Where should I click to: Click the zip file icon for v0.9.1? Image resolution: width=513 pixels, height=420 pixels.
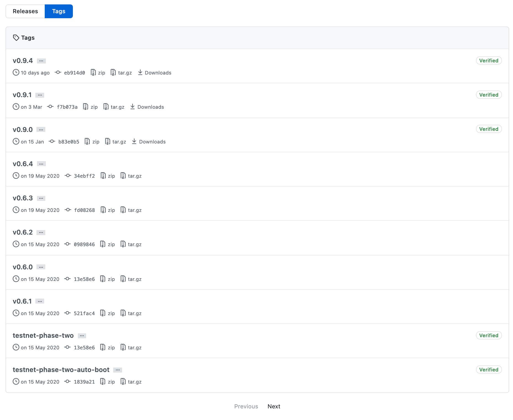86,107
